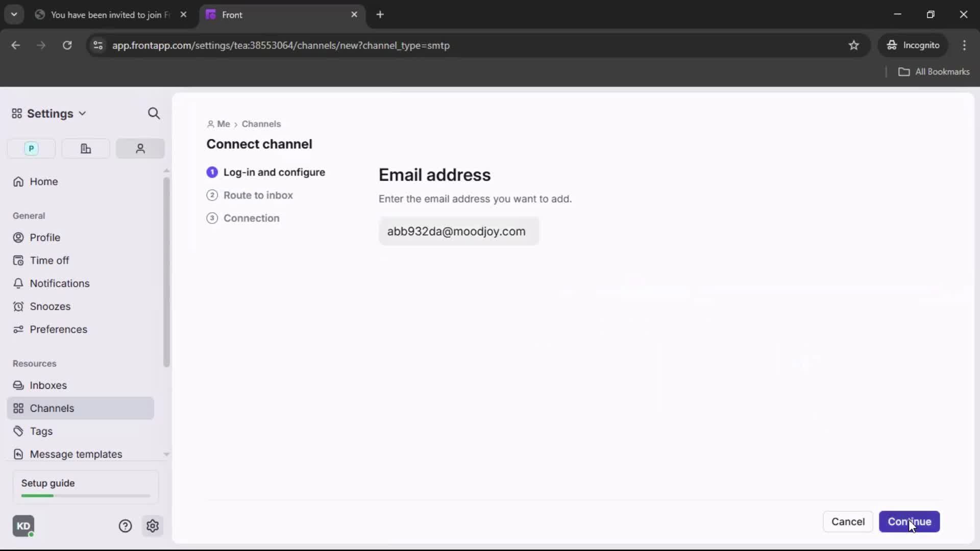Click the KD avatar with online status

[x=23, y=526]
